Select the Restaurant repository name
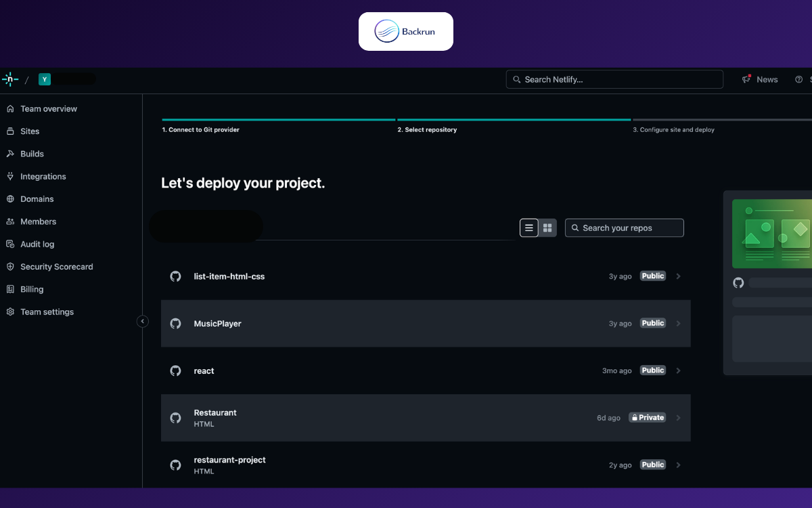The image size is (812, 508). [215, 412]
